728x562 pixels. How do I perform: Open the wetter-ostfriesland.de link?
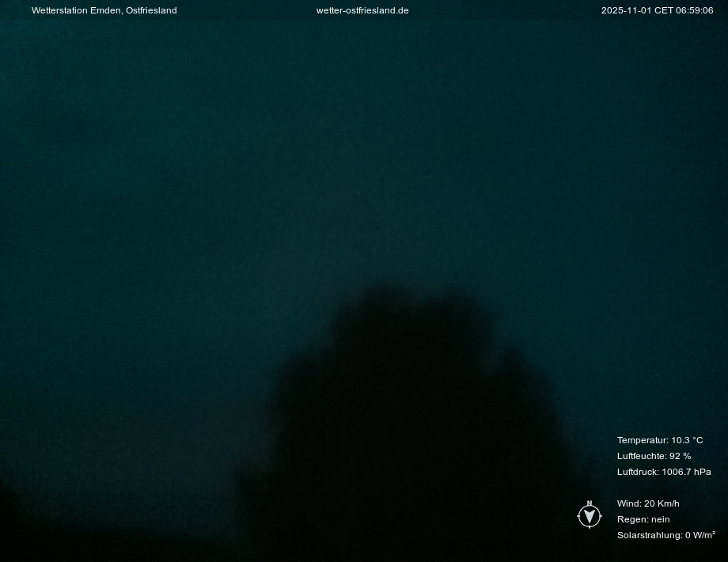(x=362, y=10)
